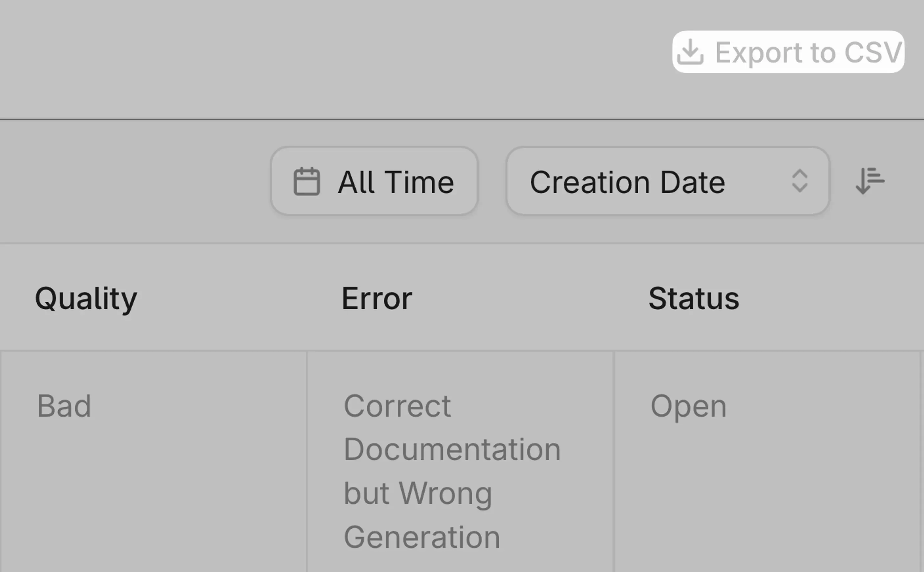This screenshot has height=572, width=924.
Task: Expand the Creation Date sort dropdown
Action: [668, 181]
